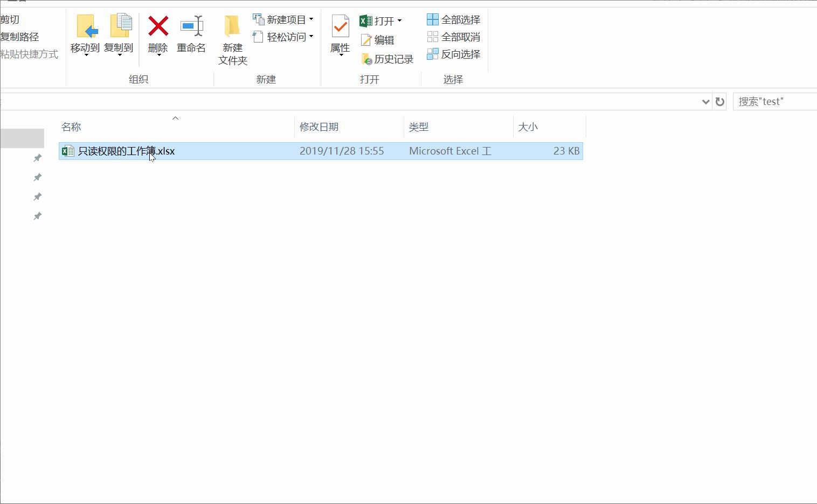Click the 删除 (Delete) icon
This screenshot has height=504, width=817.
157,35
